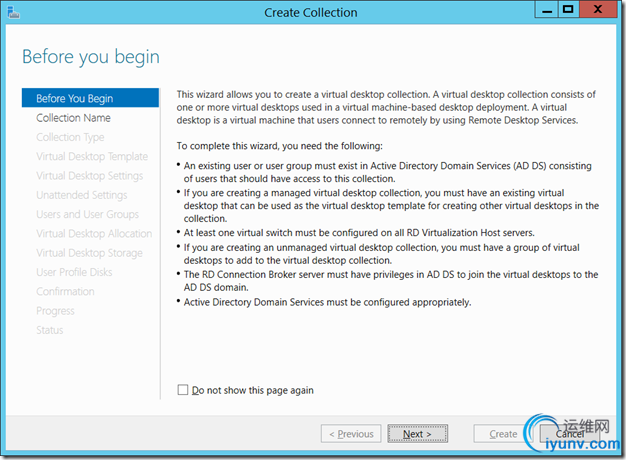The image size is (626, 460).
Task: Click the 'Before you begin' page heading
Action: point(91,57)
